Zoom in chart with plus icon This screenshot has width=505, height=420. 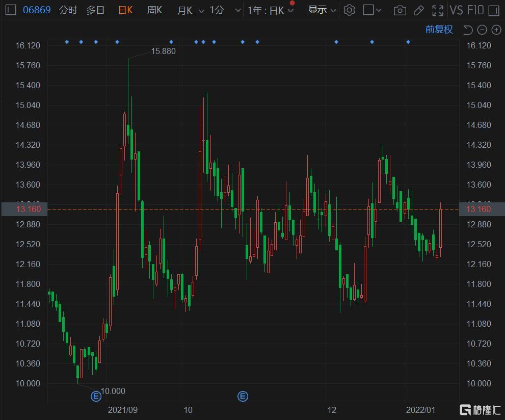tap(496, 30)
